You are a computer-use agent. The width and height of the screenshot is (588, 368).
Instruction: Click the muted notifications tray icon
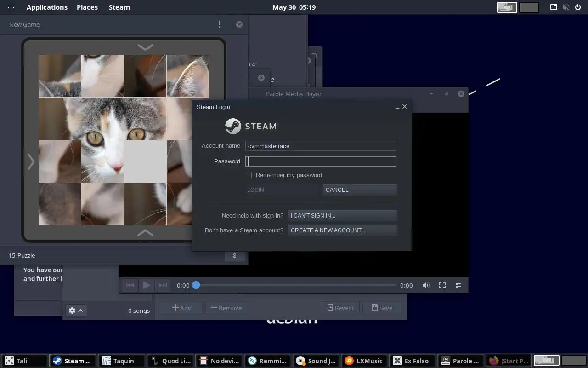pos(566,7)
